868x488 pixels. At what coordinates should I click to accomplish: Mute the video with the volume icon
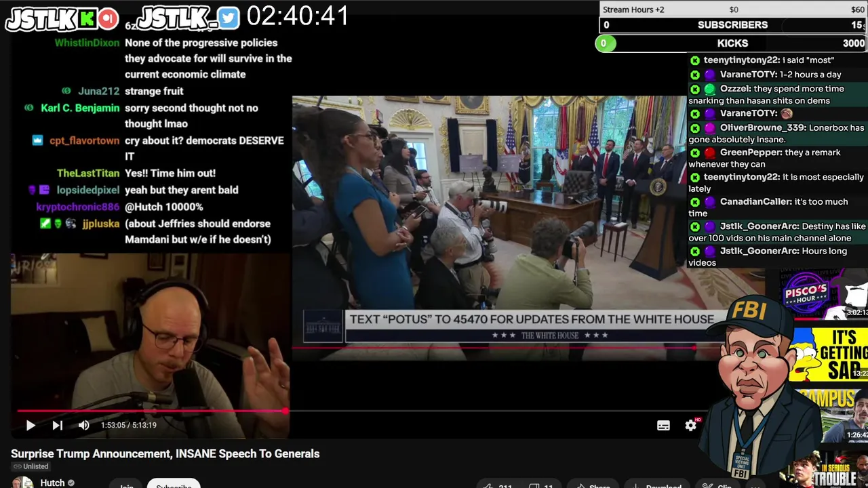pyautogui.click(x=84, y=426)
